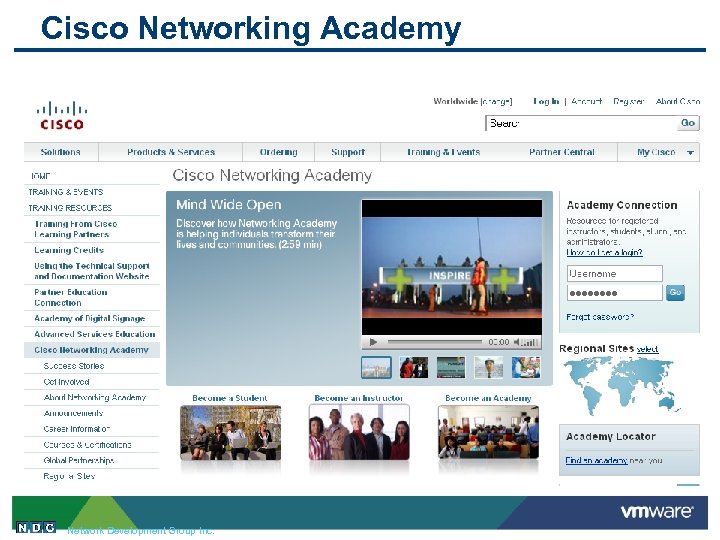Select the fifth video thumbnail
This screenshot has width=720, height=540.
tap(526, 368)
